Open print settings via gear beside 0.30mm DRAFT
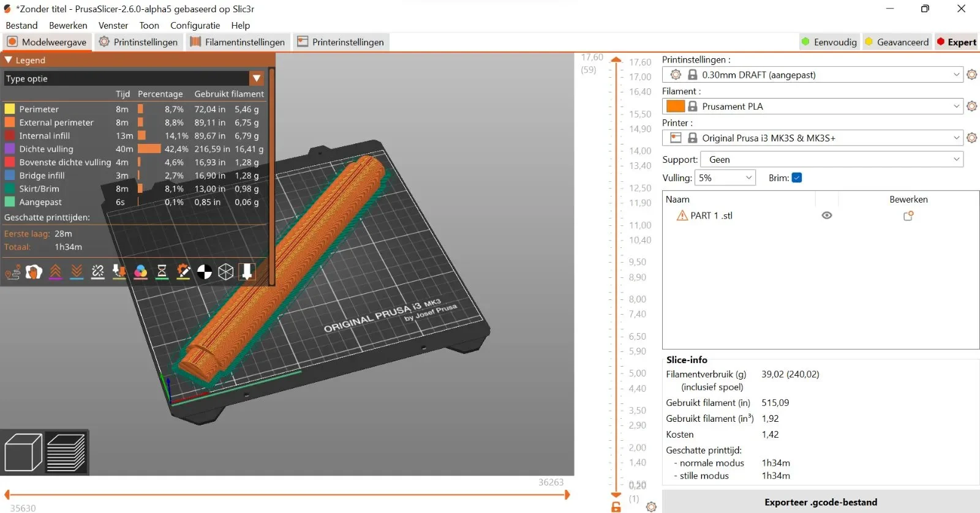Screen dimensions: 980x513 coord(972,75)
